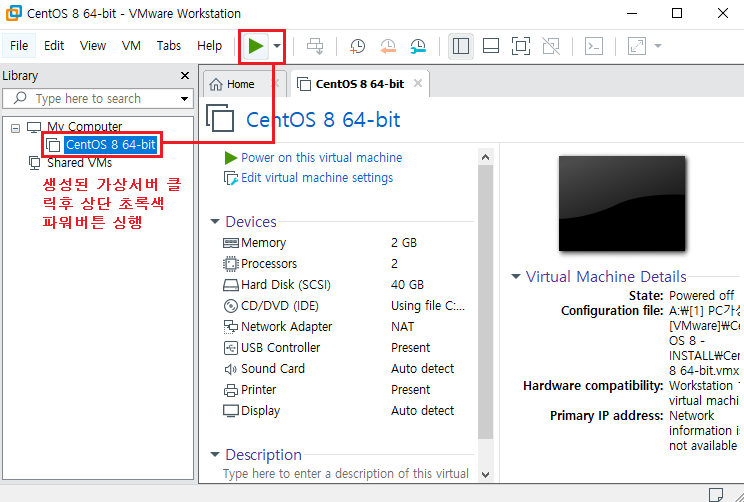Click the Memory chip icon
Image resolution: width=744 pixels, height=502 pixels.
(x=231, y=243)
